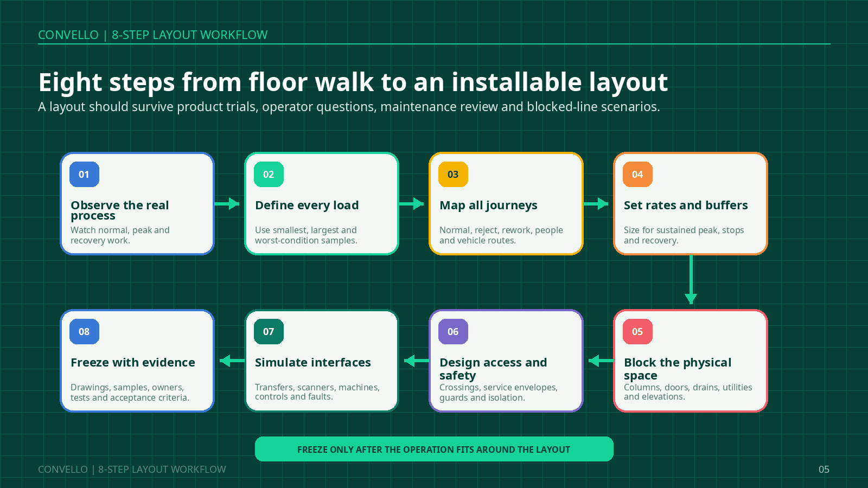Click the green 02 step badge
868x488 pixels.
269,174
